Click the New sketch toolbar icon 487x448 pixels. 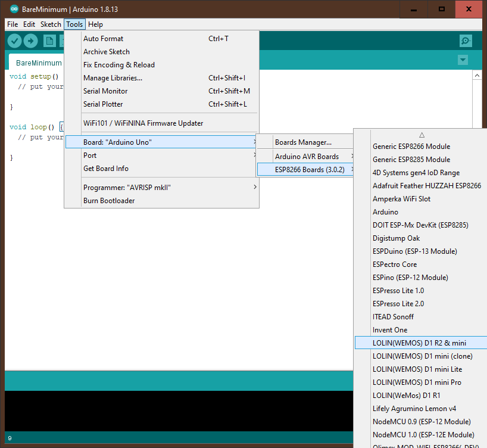[x=49, y=41]
